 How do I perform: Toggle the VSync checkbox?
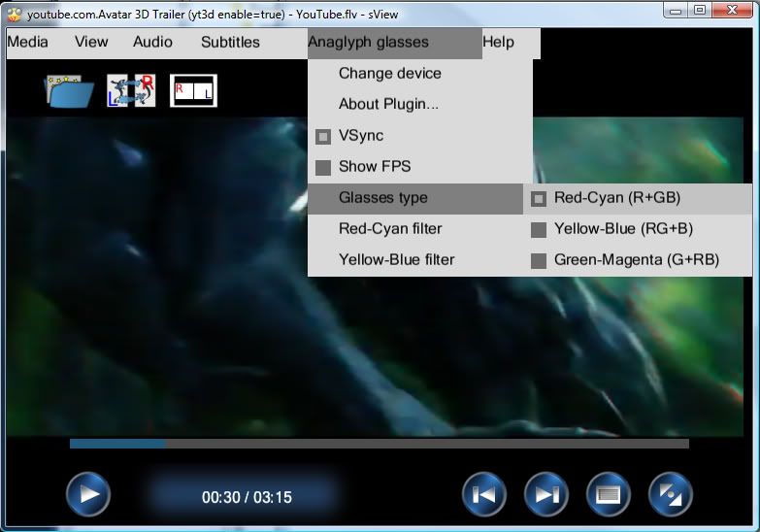323,137
